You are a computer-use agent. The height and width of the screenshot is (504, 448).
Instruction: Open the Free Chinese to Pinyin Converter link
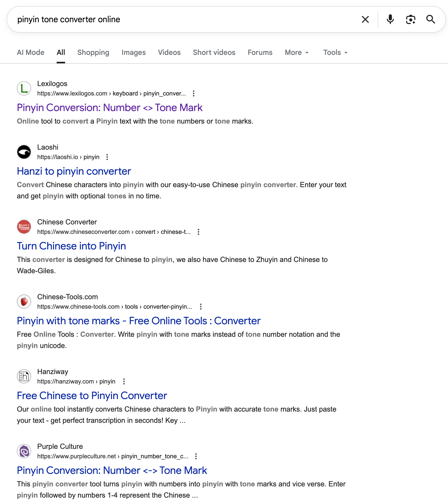pyautogui.click(x=92, y=395)
